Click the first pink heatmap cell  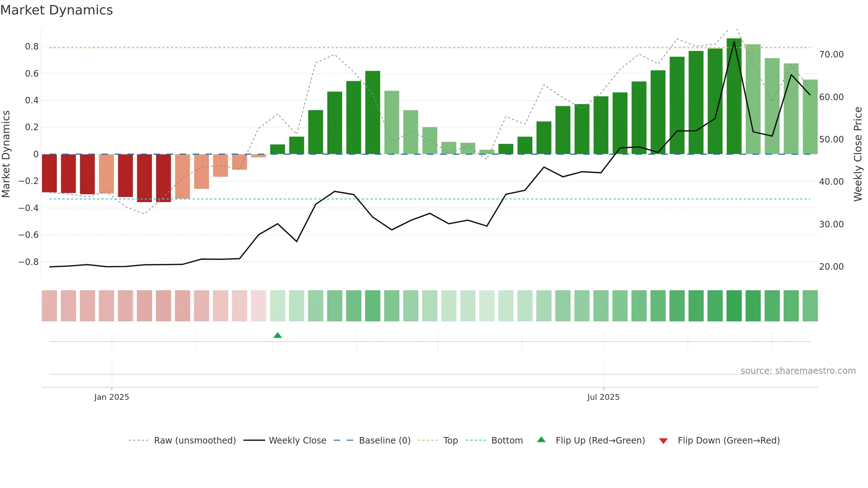tap(49, 306)
